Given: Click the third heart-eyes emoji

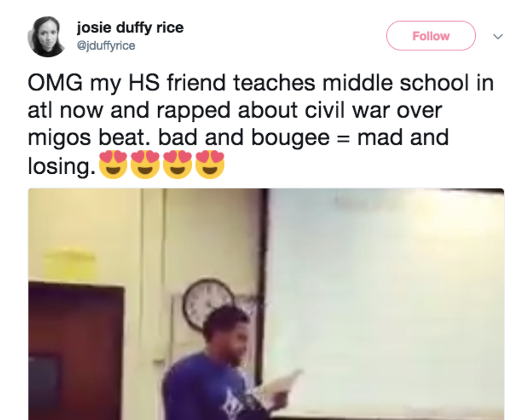Looking at the screenshot, I should (x=178, y=165).
